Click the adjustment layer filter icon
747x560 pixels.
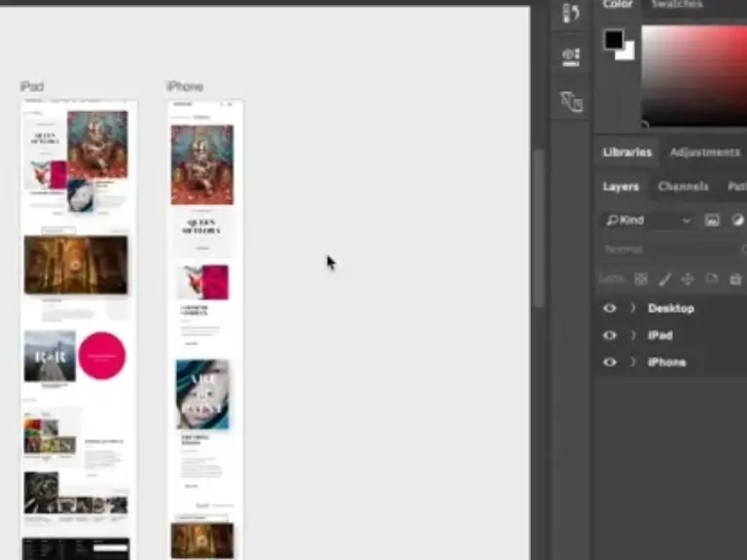(737, 221)
